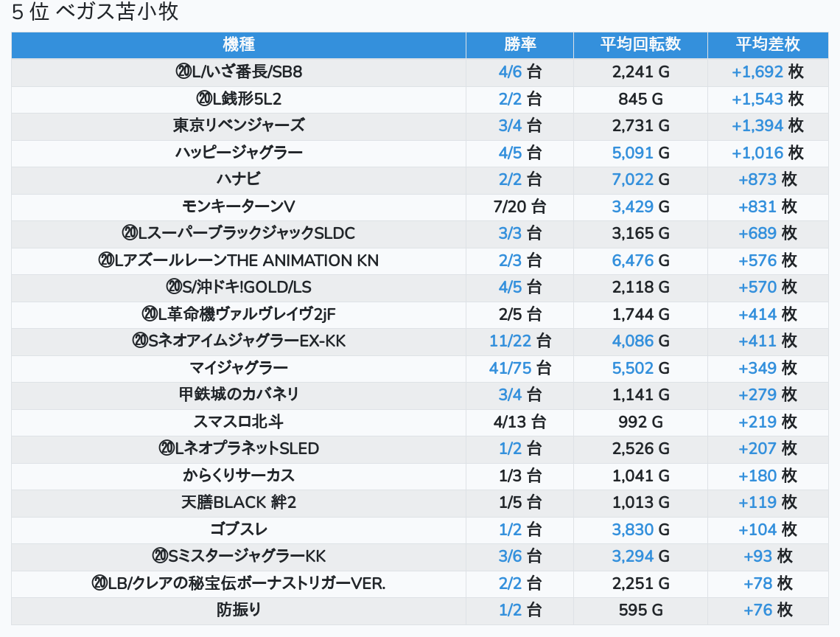Select the スマスロ北斗 machine name
Image resolution: width=840 pixels, height=637 pixels.
(239, 422)
